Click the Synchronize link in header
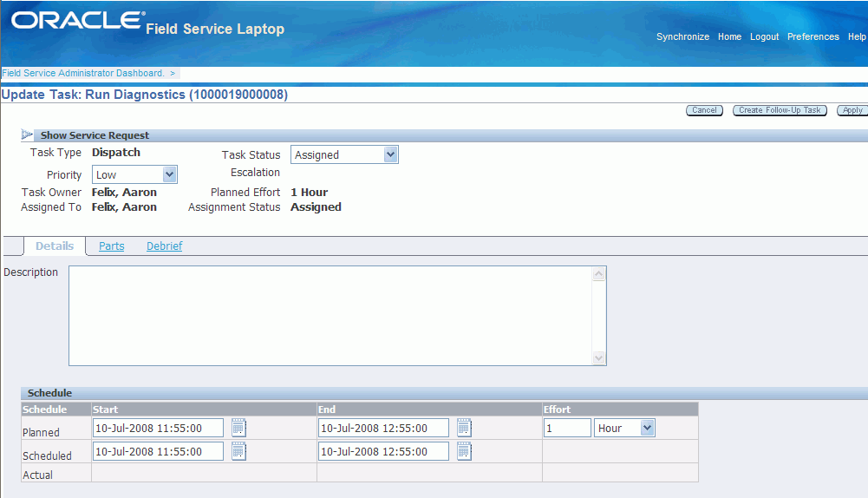868x498 pixels. click(682, 36)
